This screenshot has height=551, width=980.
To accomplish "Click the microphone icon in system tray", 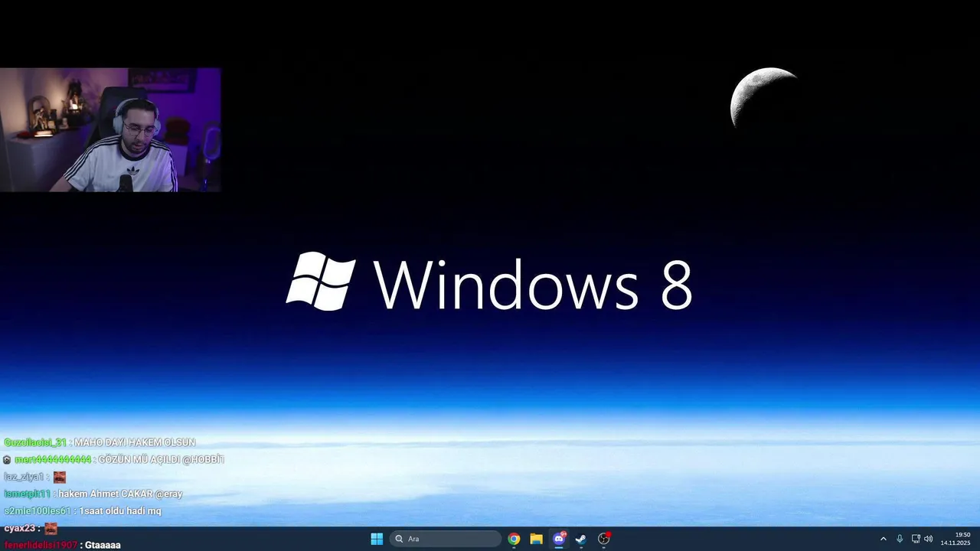I will 900,539.
